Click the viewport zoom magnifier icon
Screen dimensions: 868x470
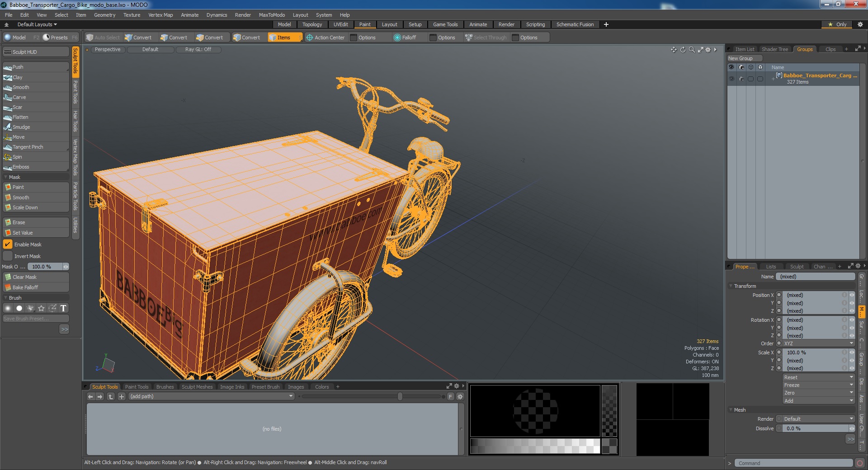coord(692,50)
